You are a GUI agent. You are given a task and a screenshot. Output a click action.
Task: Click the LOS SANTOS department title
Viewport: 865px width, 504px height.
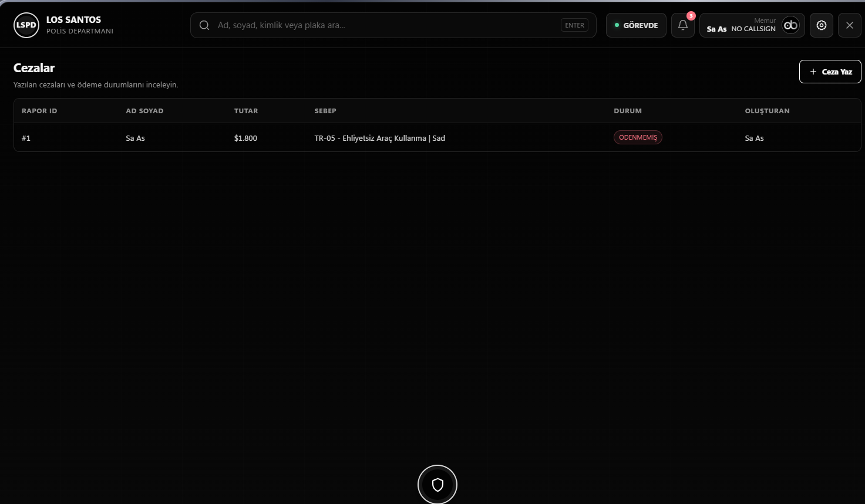point(73,20)
